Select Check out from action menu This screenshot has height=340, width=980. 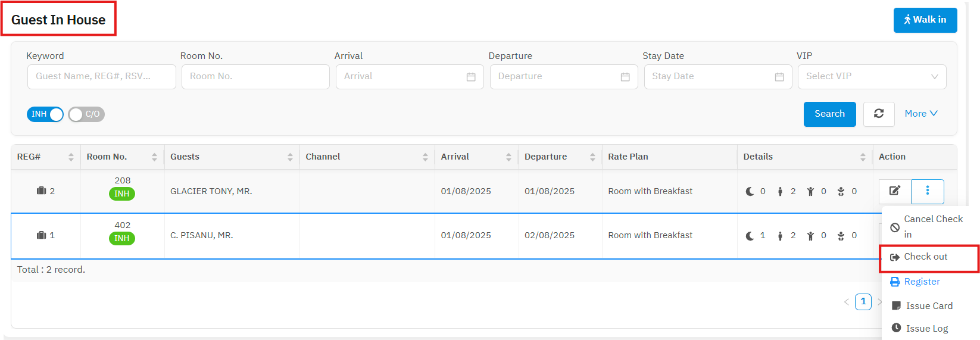coord(925,257)
